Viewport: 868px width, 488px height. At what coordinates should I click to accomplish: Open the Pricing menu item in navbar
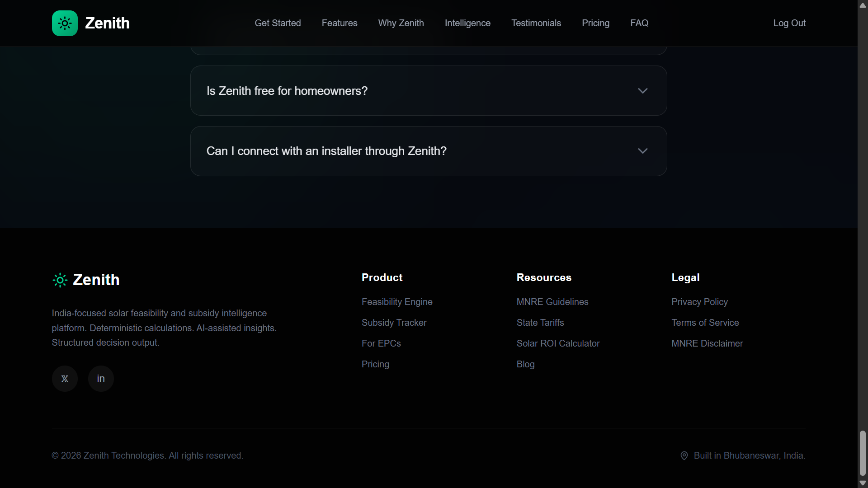pyautogui.click(x=595, y=23)
